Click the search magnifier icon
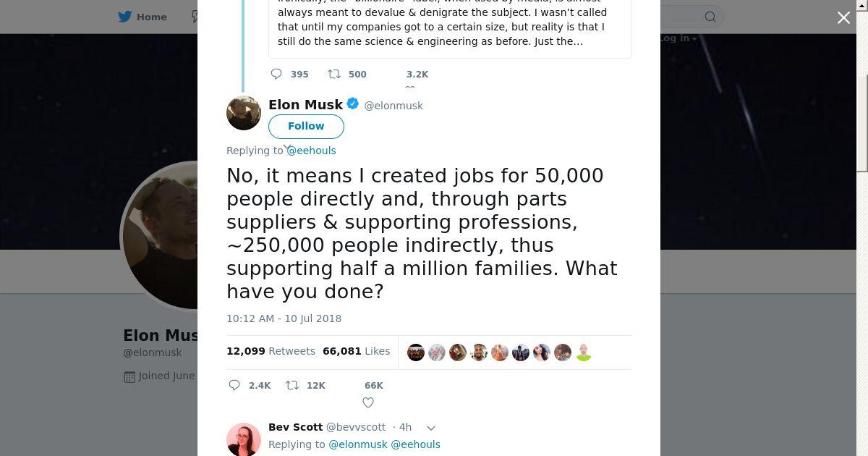Screen dimensions: 868x456 pos(710,17)
